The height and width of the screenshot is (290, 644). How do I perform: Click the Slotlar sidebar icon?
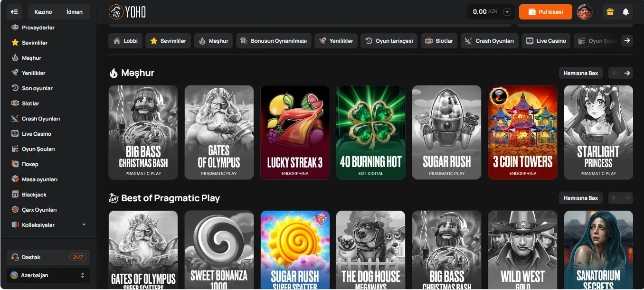point(15,103)
